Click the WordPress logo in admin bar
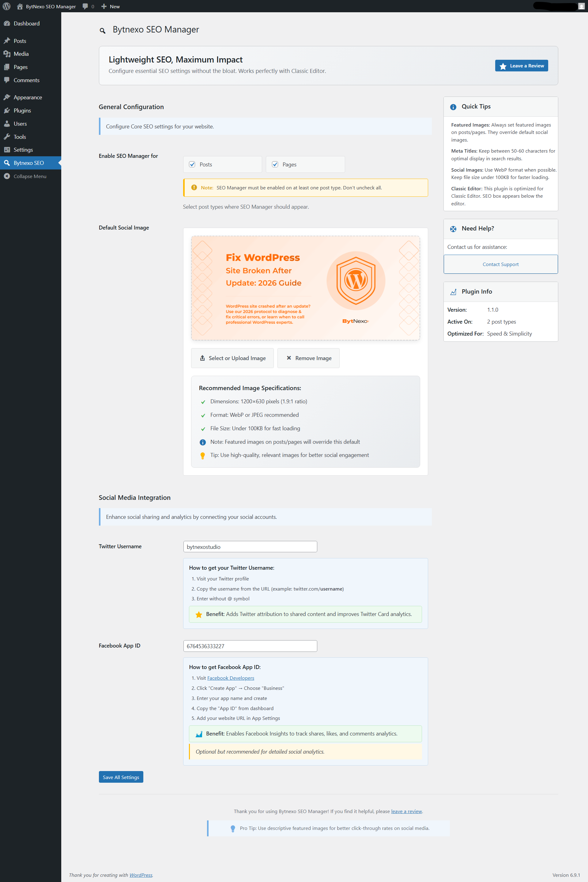Viewport: 588px width, 882px height. 6,6
